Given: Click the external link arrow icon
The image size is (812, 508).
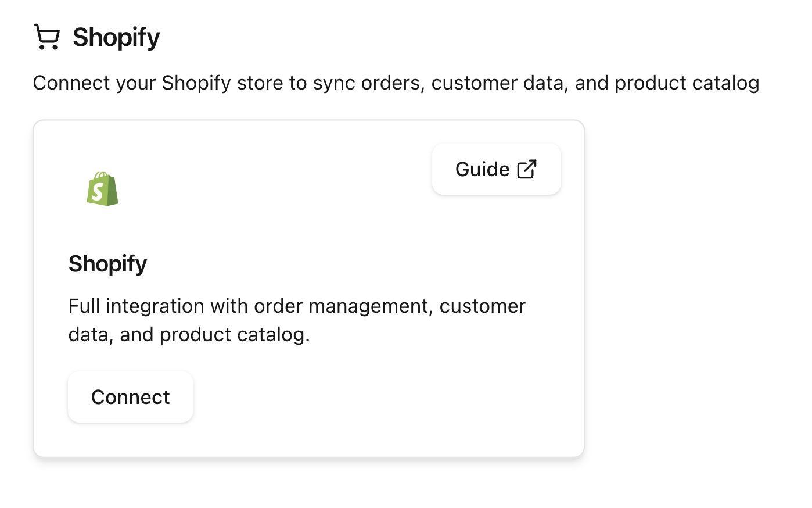Looking at the screenshot, I should [527, 169].
